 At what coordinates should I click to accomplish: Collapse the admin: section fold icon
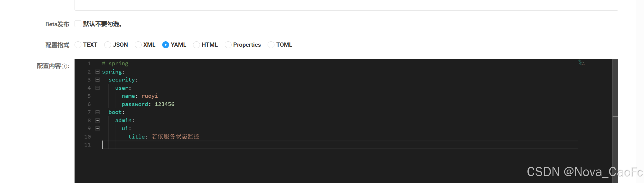97,121
